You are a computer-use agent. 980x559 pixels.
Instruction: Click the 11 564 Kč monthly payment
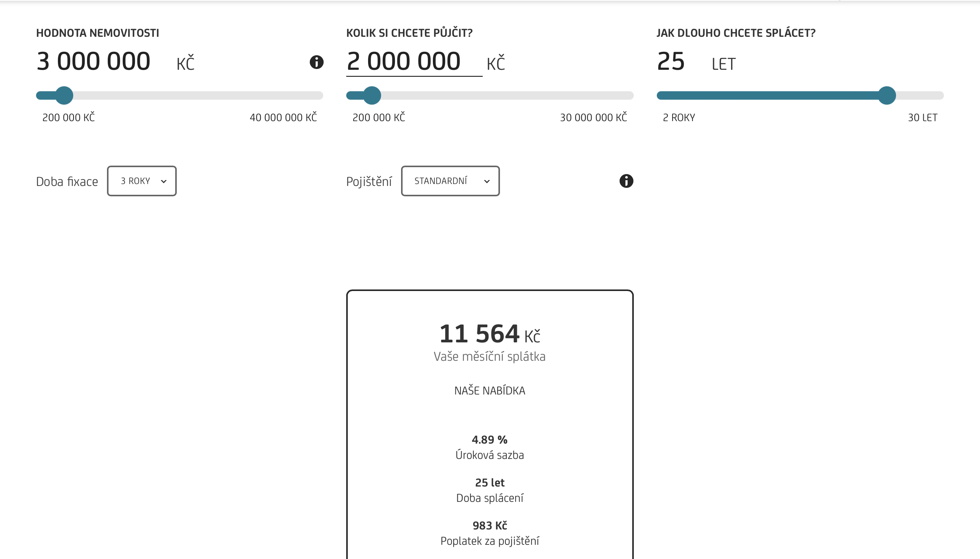pyautogui.click(x=489, y=334)
